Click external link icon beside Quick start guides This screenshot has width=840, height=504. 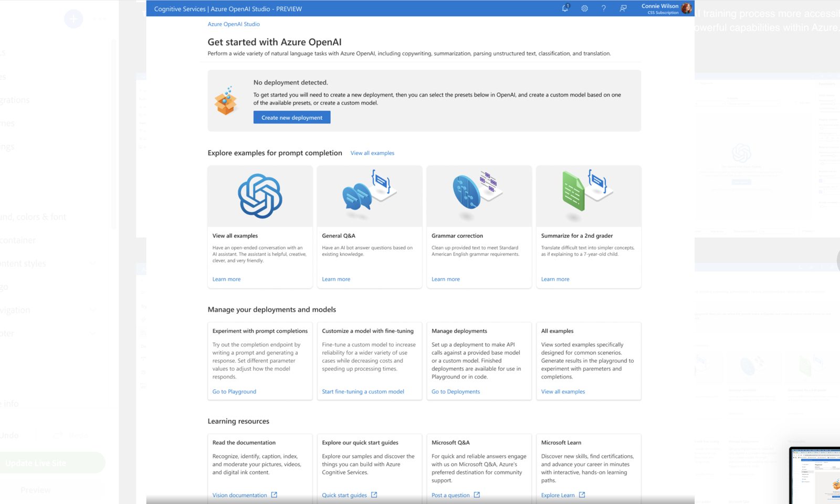tap(374, 495)
